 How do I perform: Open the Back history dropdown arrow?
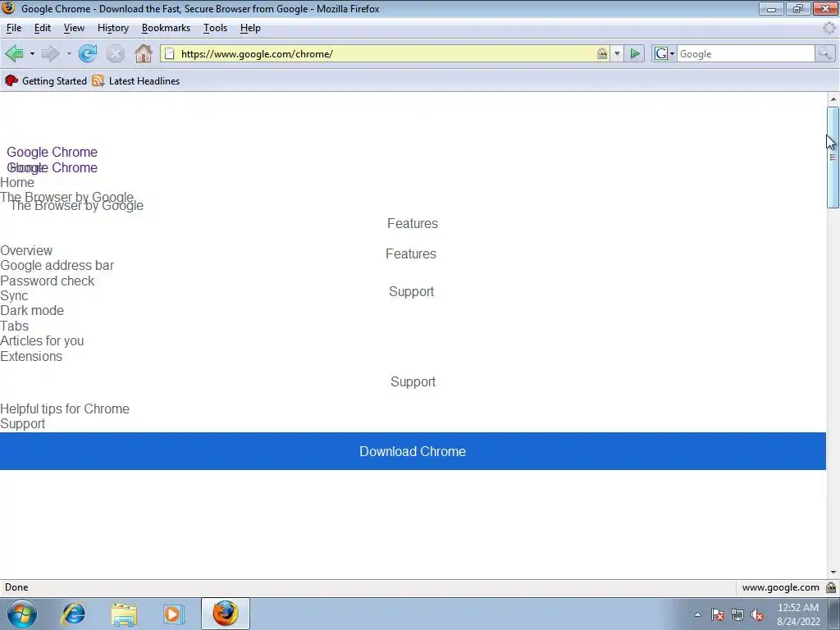32,53
